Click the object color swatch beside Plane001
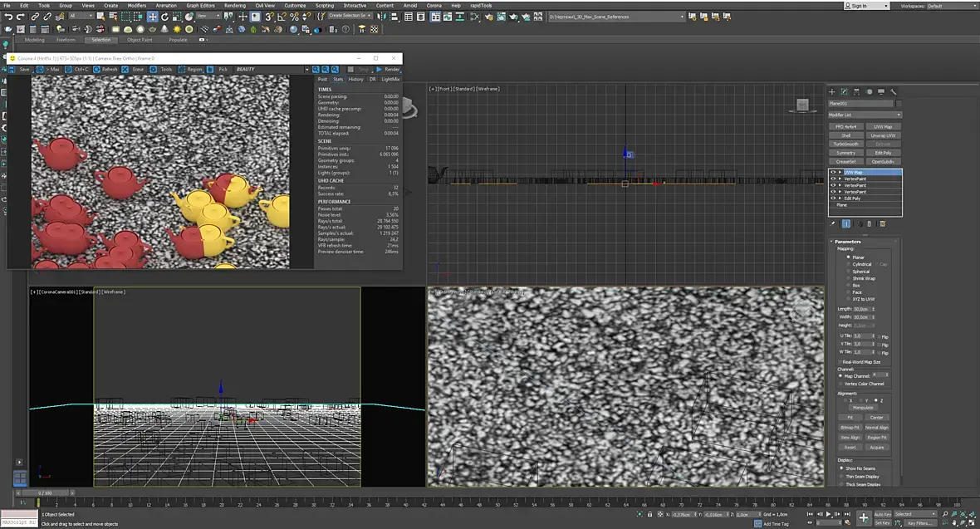Image resolution: width=980 pixels, height=529 pixels. click(x=898, y=103)
